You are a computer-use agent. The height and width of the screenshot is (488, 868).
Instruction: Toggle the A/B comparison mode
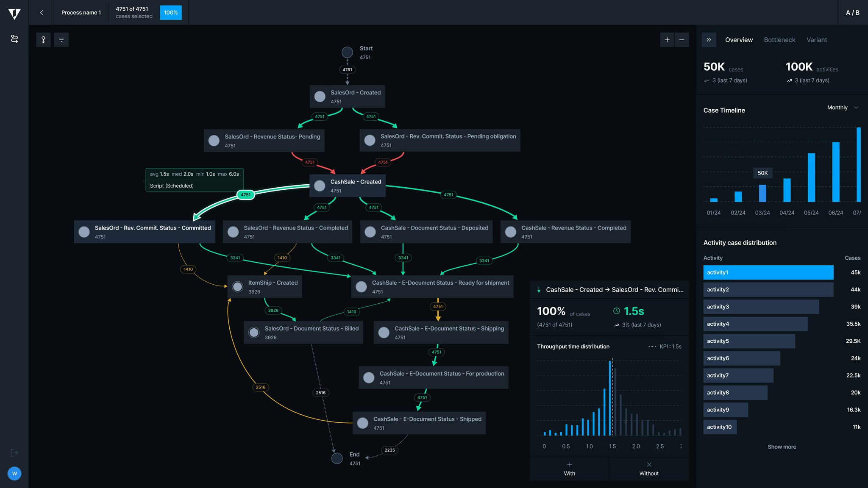tap(852, 13)
